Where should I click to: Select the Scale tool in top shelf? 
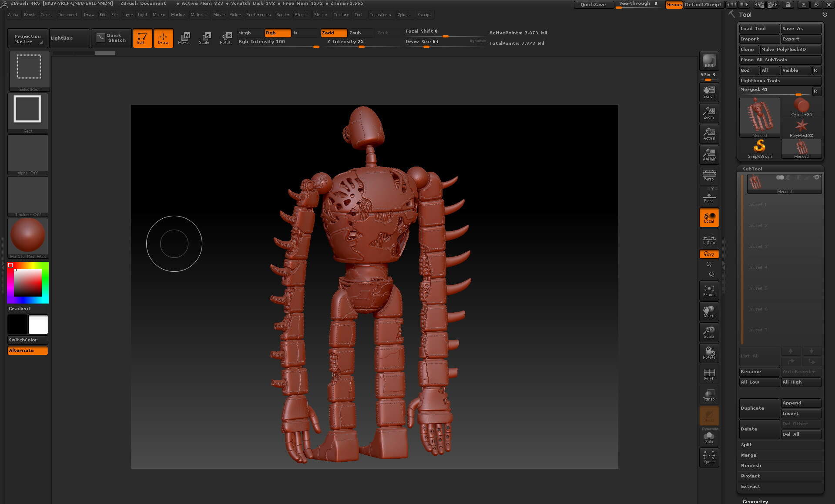[205, 38]
